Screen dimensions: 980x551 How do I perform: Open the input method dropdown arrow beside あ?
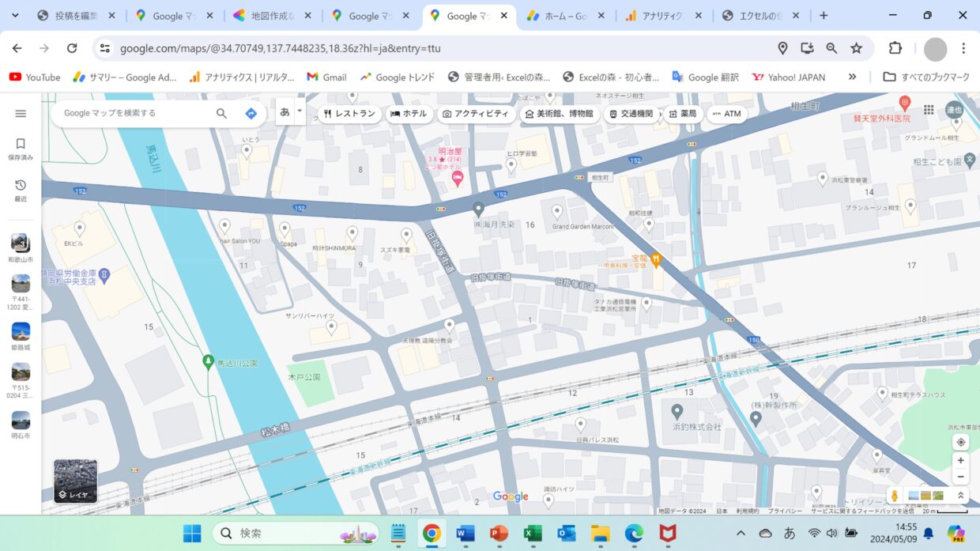pos(300,111)
